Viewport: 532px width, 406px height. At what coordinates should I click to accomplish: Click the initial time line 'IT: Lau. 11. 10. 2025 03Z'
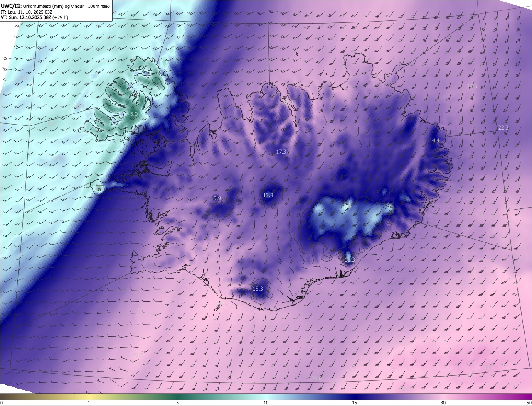[27, 12]
